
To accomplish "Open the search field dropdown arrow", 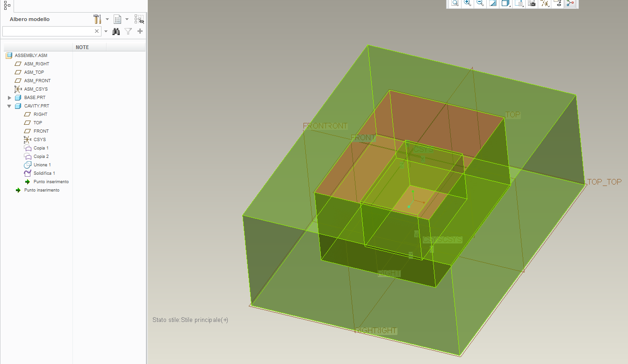I will 106,31.
